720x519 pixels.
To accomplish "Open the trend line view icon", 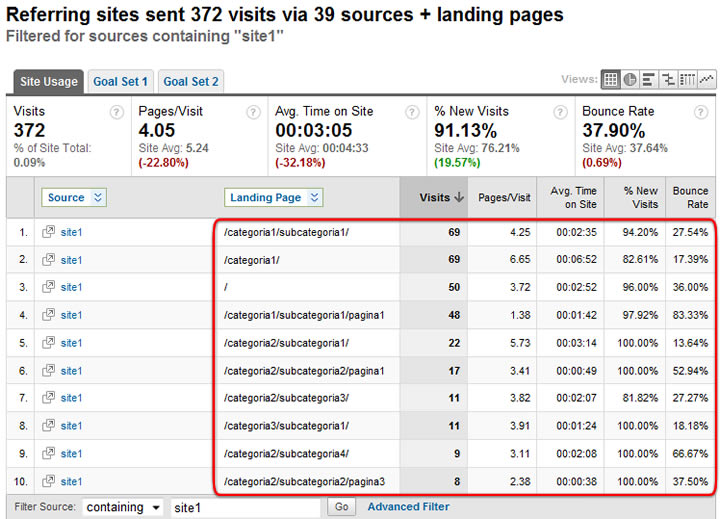I will click(x=707, y=80).
